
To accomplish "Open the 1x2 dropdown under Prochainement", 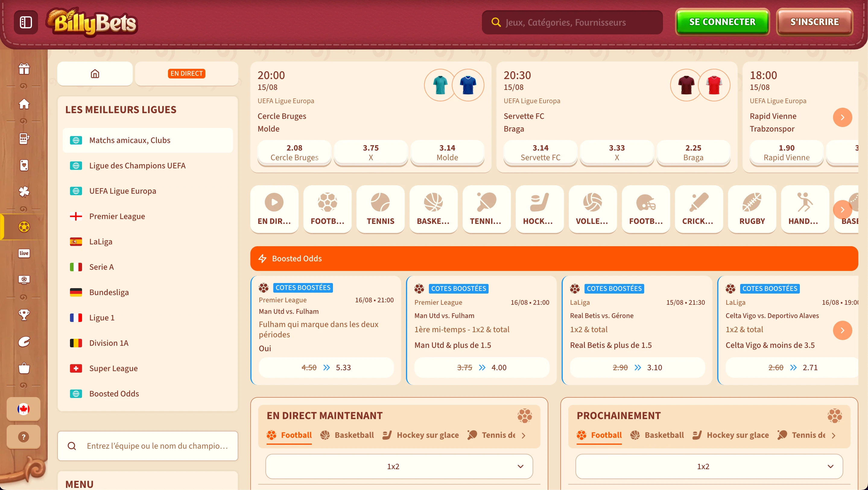I will coord(709,466).
